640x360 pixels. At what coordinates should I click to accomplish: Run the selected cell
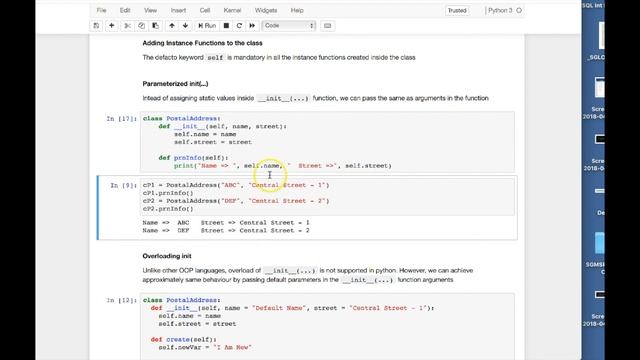[x=207, y=26]
